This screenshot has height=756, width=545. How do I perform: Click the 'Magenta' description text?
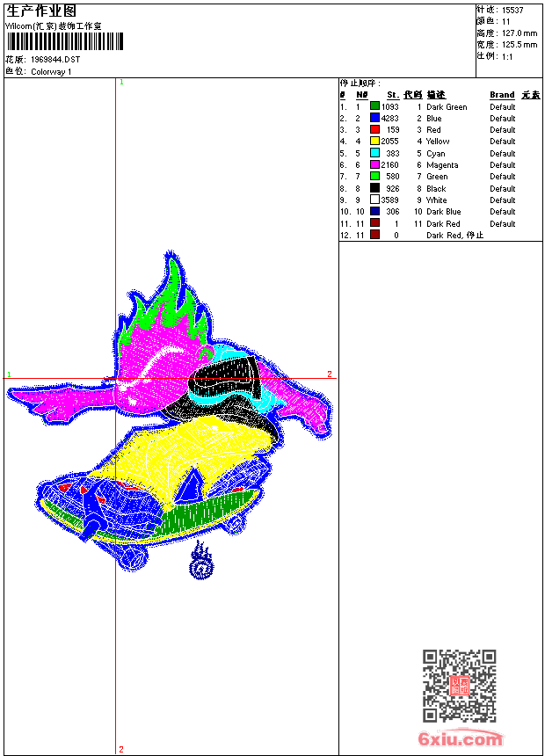(442, 165)
